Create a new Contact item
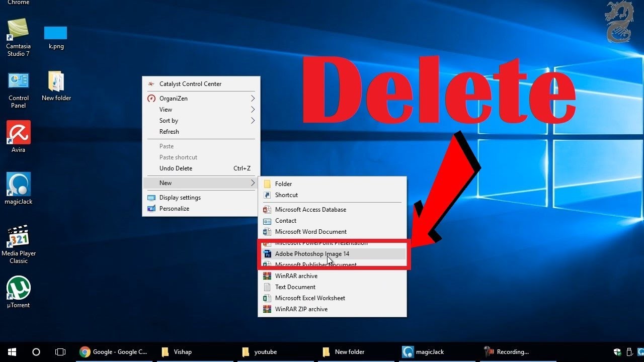 coord(332,221)
